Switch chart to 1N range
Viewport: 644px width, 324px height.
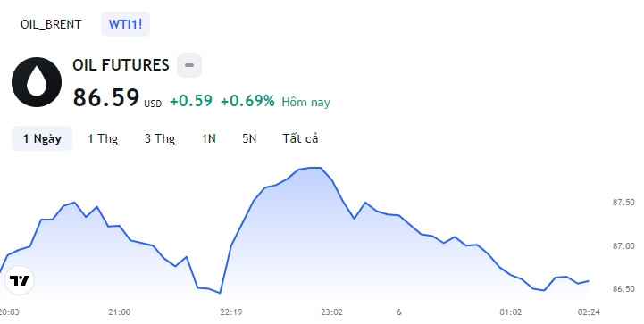click(209, 138)
